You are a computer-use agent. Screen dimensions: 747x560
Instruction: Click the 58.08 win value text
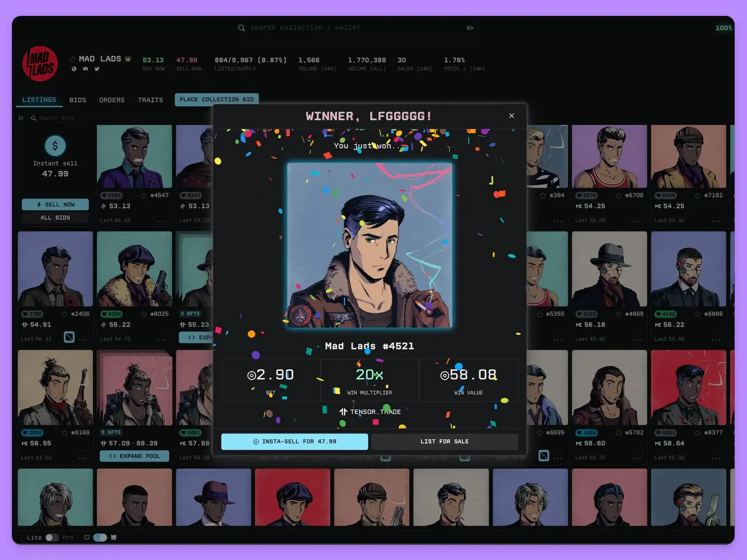pos(469,374)
